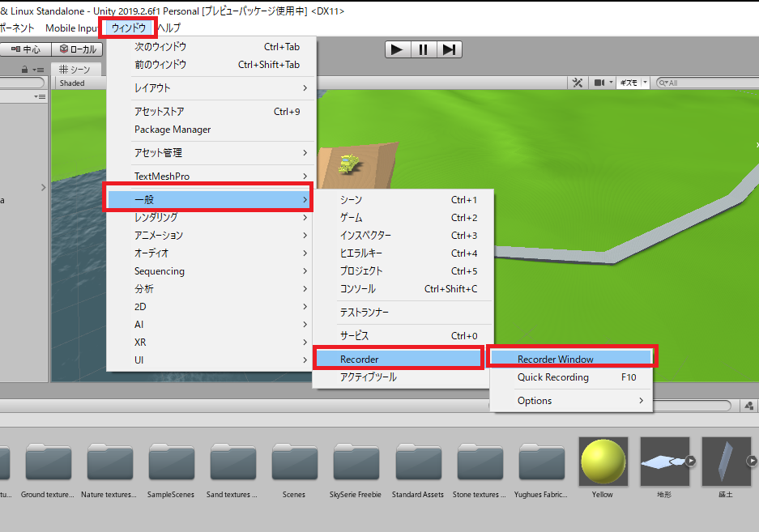Select the scene tools wrench icon
The width and height of the screenshot is (759, 532).
point(578,82)
